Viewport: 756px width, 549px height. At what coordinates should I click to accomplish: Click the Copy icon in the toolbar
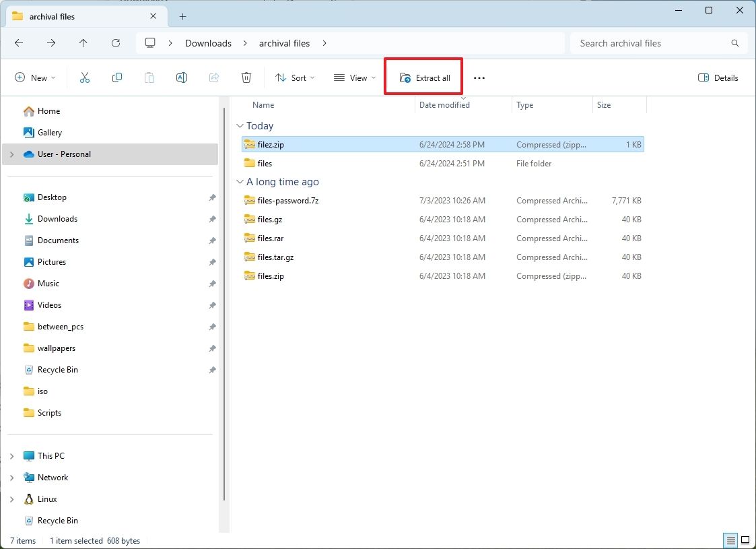pos(117,77)
